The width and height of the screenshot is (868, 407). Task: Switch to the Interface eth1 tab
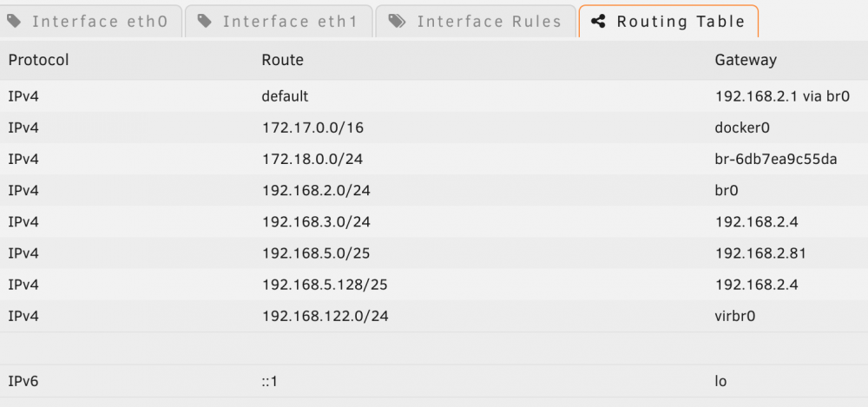pyautogui.click(x=279, y=21)
